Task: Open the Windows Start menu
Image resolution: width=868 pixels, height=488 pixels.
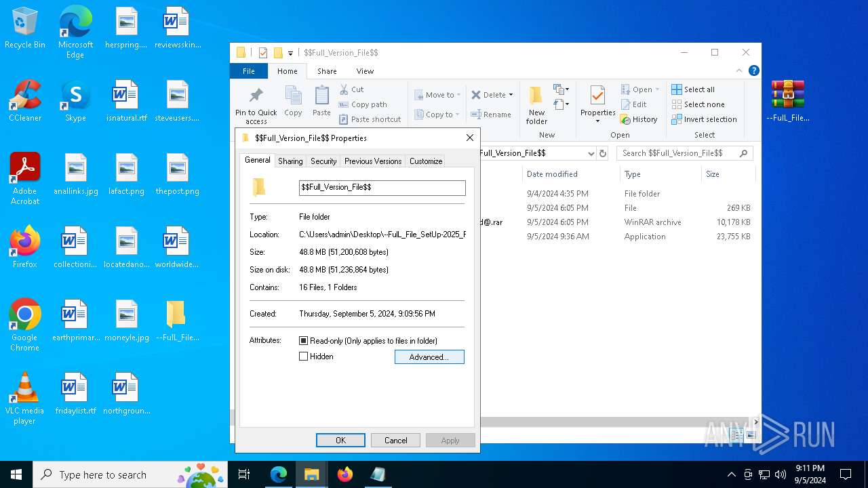Action: 16,474
